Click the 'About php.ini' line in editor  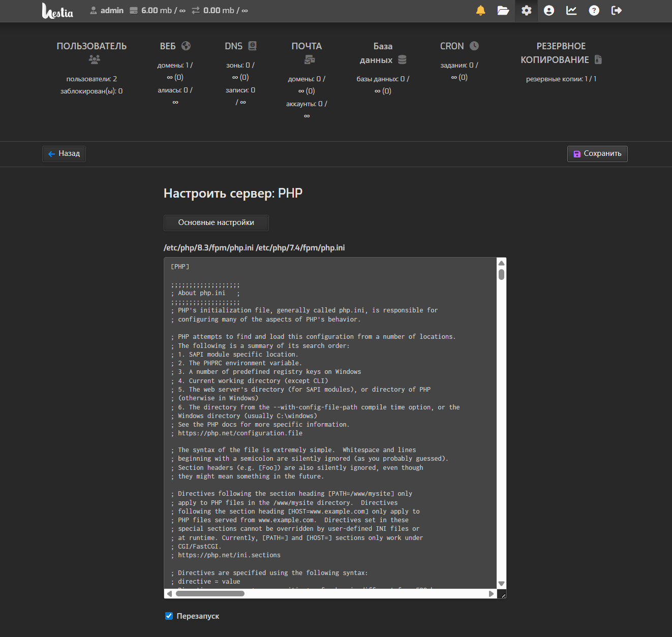click(205, 293)
